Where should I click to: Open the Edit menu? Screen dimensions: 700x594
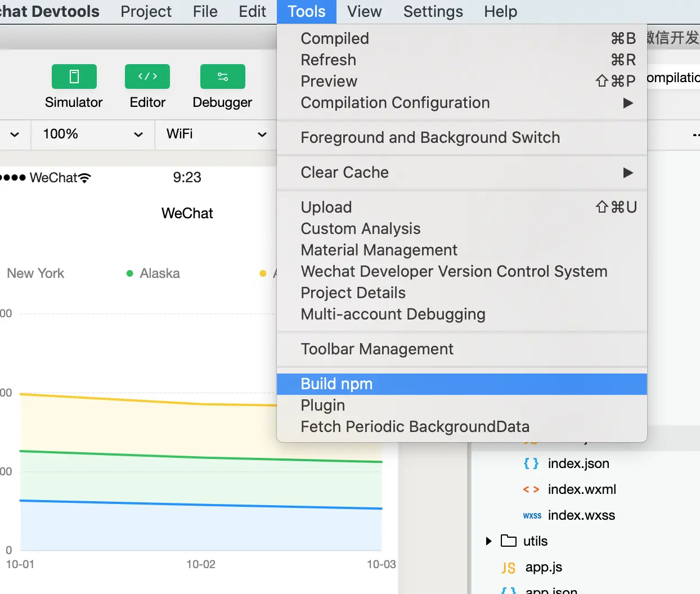[252, 12]
